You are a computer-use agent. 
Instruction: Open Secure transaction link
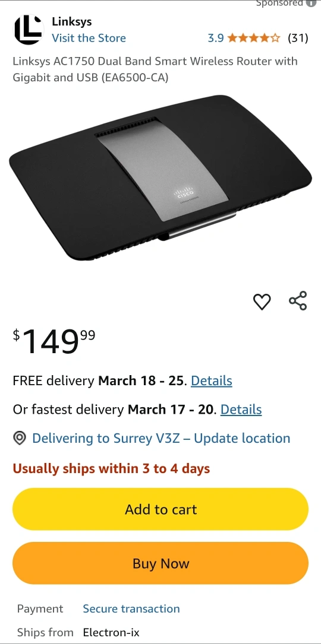[131, 608]
